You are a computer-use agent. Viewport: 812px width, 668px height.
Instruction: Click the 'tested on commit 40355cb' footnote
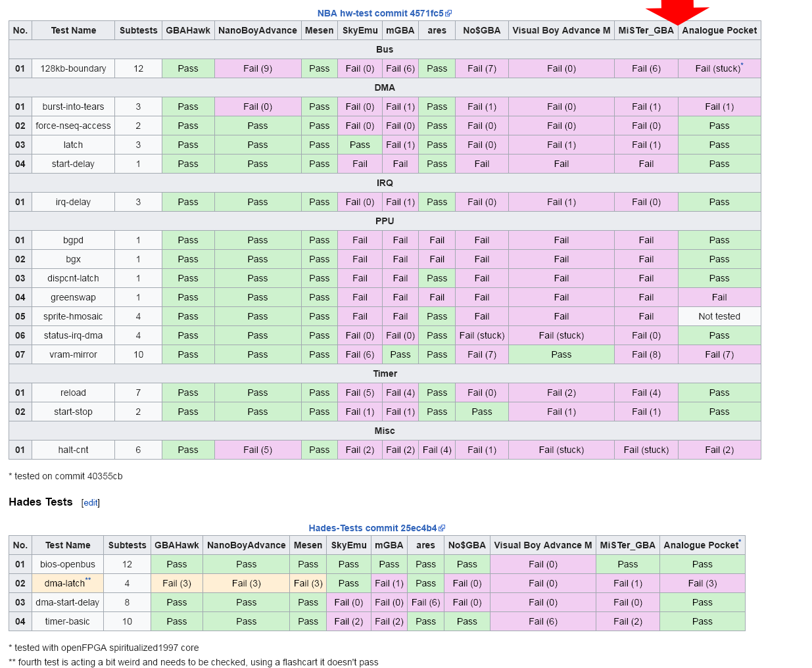(x=66, y=476)
